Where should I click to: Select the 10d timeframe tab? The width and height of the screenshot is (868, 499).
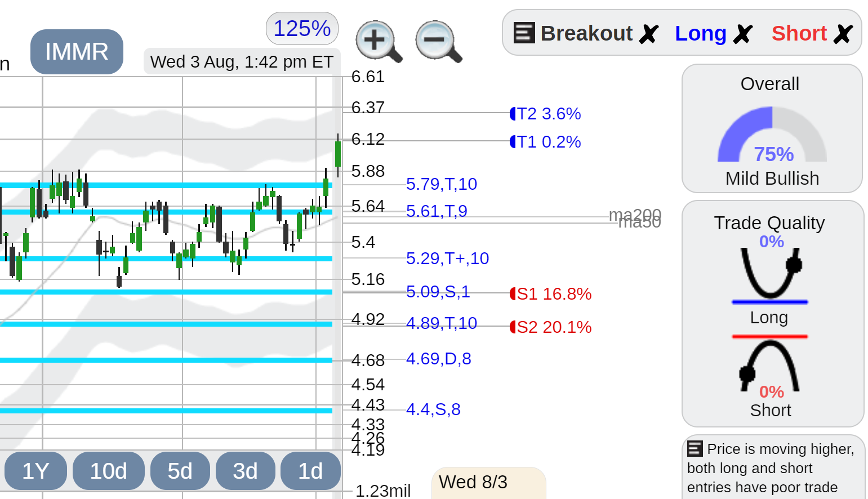tap(109, 471)
